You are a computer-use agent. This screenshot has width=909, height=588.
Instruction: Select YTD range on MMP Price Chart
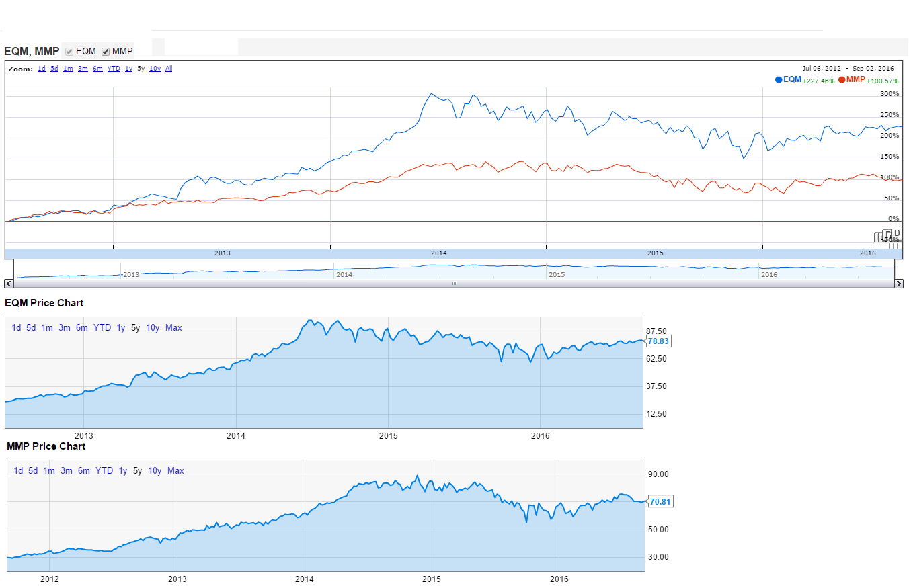104,471
